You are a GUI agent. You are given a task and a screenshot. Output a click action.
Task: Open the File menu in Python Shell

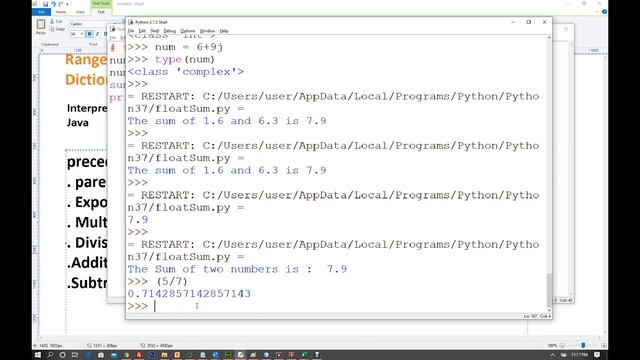[x=131, y=31]
